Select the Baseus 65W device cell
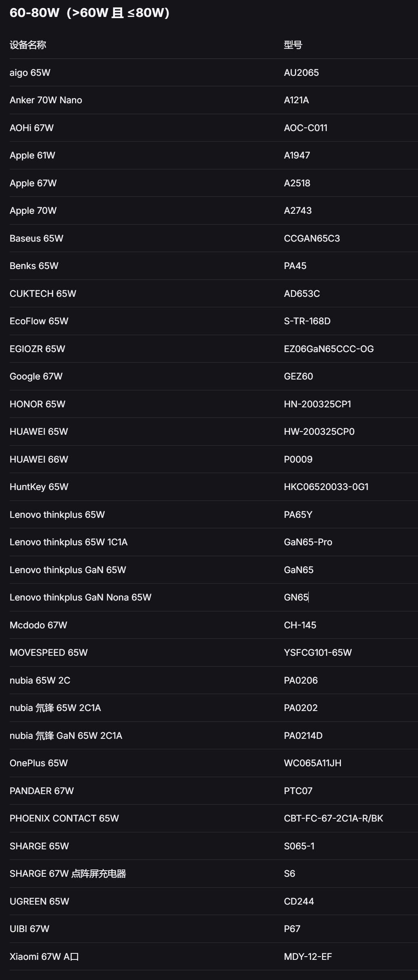The width and height of the screenshot is (418, 980). click(x=36, y=238)
